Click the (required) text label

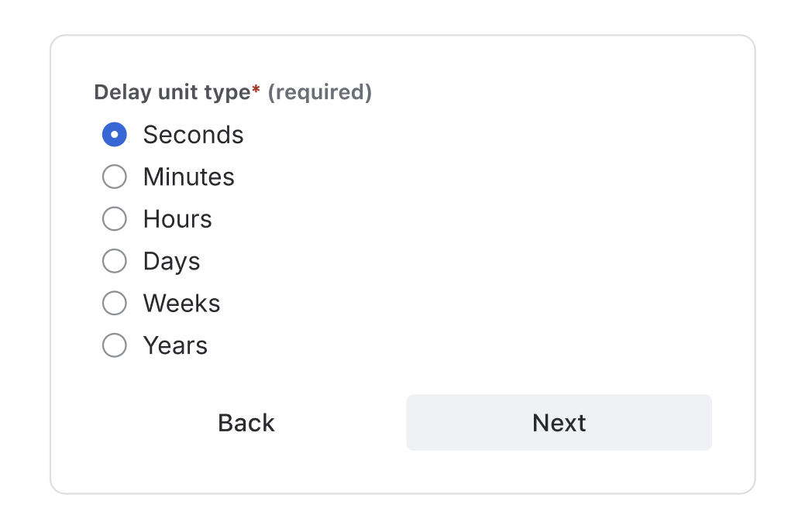[x=322, y=92]
